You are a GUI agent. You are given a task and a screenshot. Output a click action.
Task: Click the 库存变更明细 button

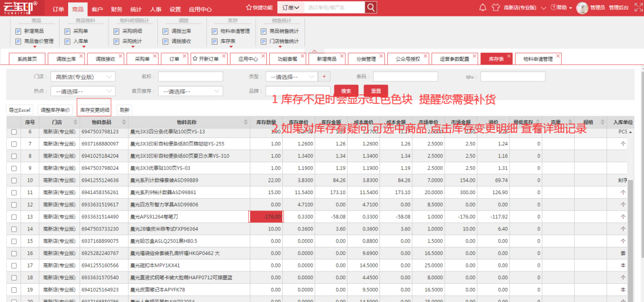click(95, 110)
